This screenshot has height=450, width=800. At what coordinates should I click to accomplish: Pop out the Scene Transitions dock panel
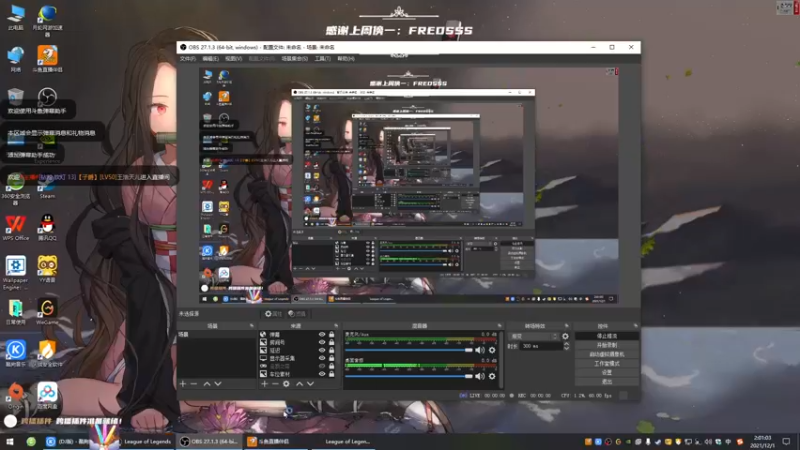(x=566, y=326)
